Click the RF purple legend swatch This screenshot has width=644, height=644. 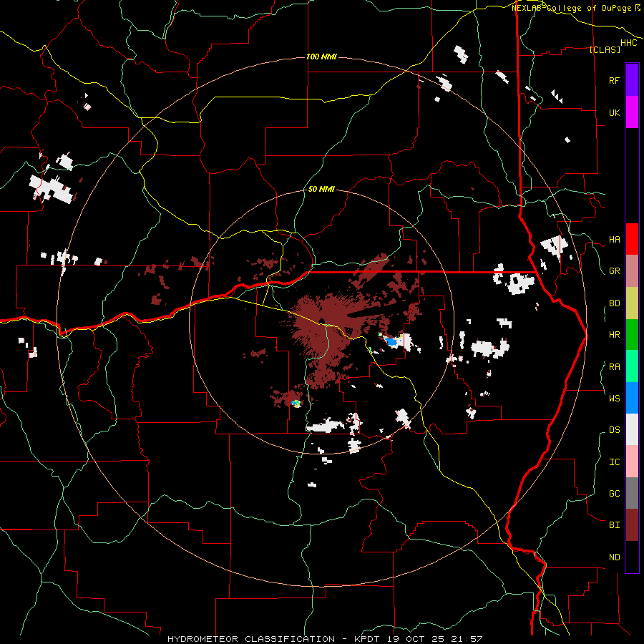click(632, 80)
